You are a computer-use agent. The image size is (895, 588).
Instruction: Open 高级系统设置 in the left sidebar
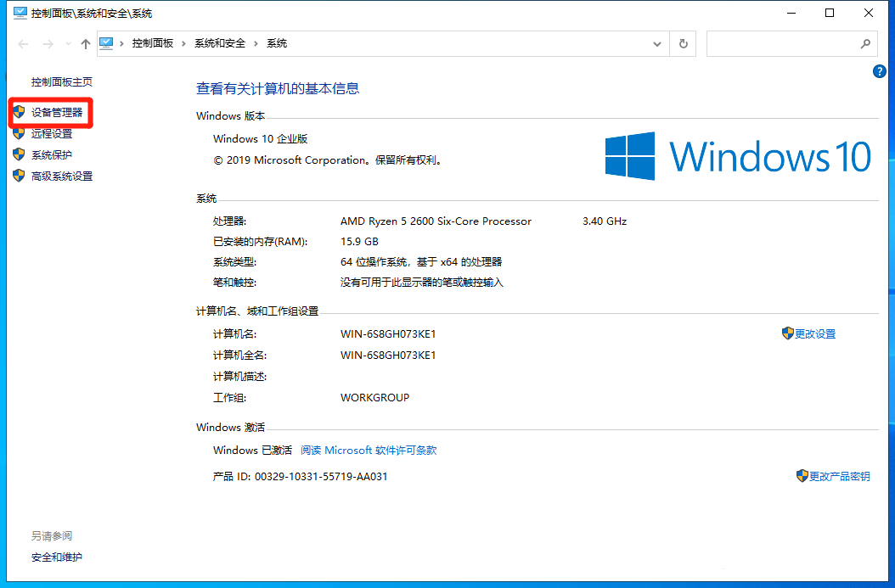point(62,176)
